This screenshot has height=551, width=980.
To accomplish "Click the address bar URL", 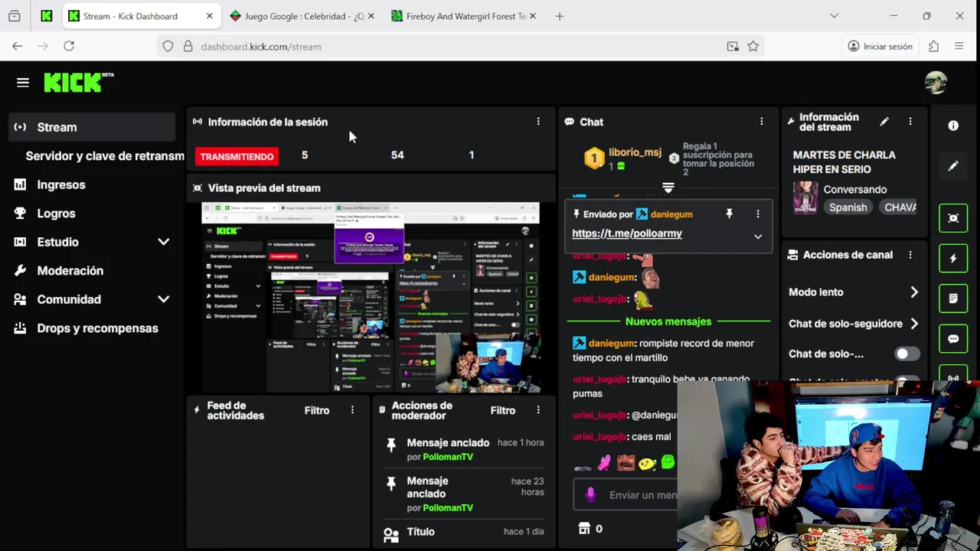I will (x=261, y=47).
